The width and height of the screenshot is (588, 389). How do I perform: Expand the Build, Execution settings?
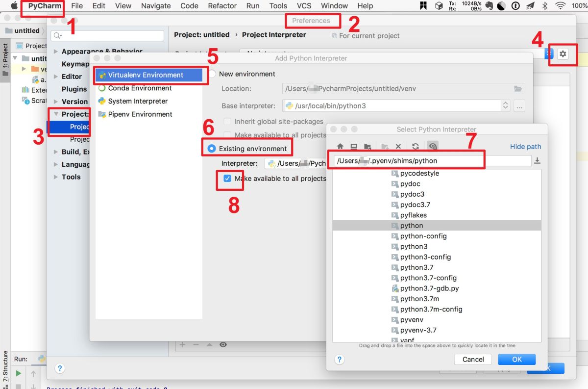[x=55, y=152]
